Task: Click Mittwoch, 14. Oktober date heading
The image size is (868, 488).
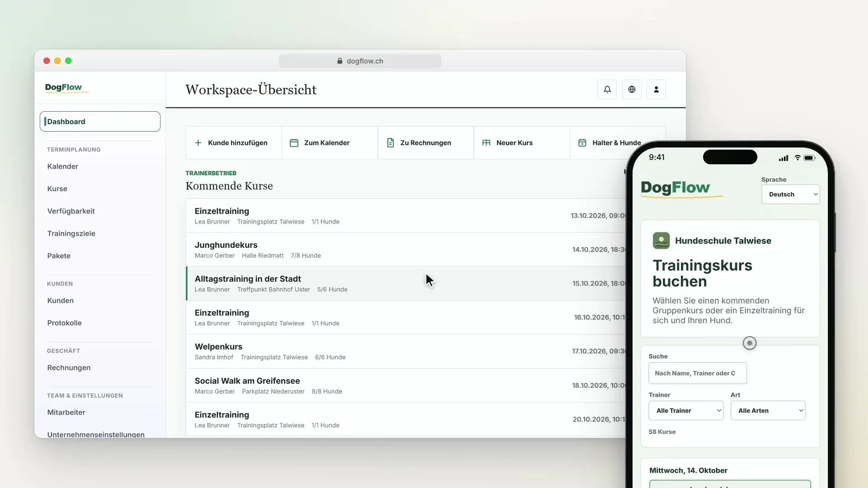Action: tap(688, 471)
